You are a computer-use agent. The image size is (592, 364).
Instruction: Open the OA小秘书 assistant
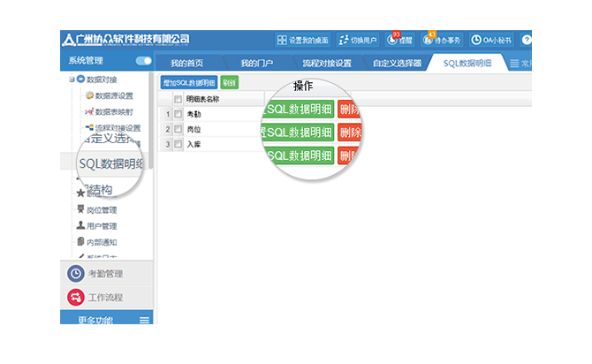click(x=477, y=40)
